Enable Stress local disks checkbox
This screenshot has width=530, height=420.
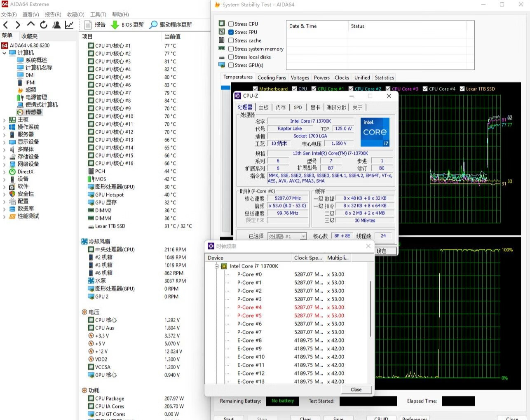[x=231, y=57]
